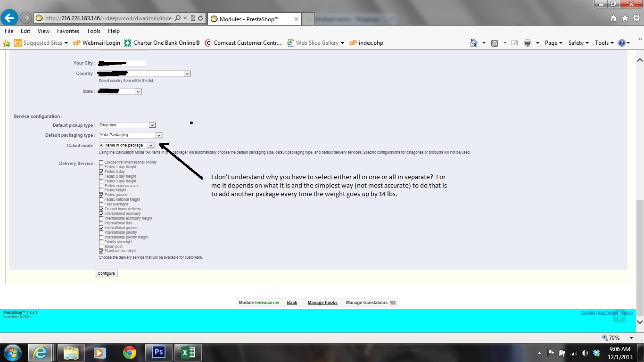Viewport: 644px width, 362px height.
Task: Open the taskbar Google Chrome icon
Action: [130, 352]
